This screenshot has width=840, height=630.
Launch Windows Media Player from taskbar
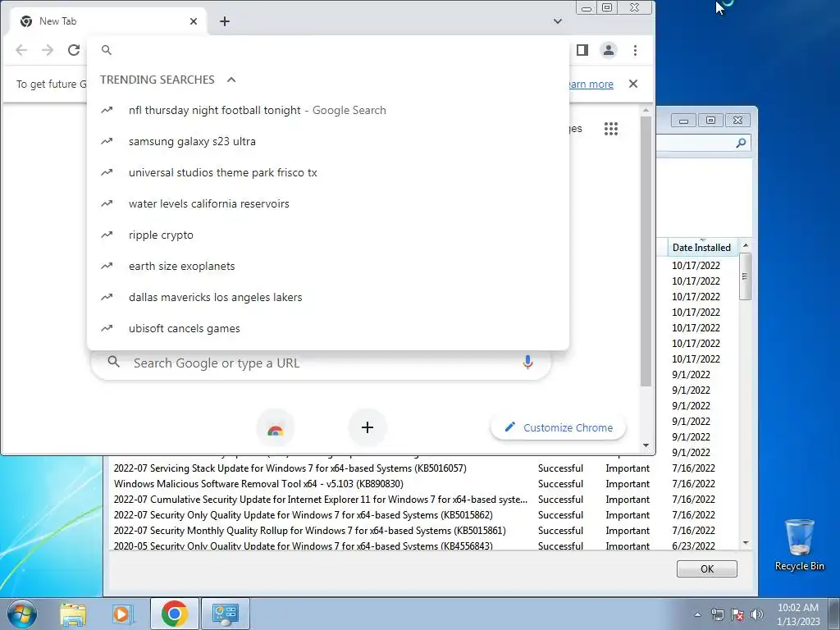click(123, 614)
